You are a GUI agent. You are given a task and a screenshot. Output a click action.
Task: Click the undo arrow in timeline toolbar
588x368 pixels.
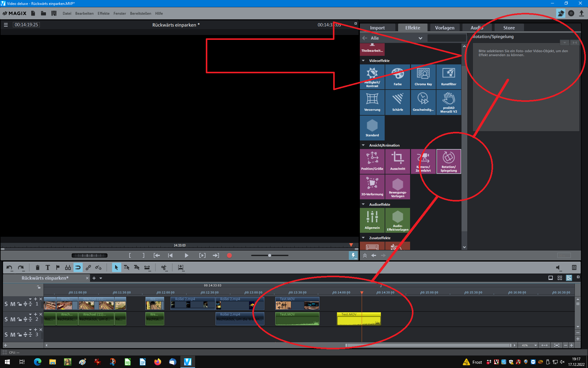[9, 268]
